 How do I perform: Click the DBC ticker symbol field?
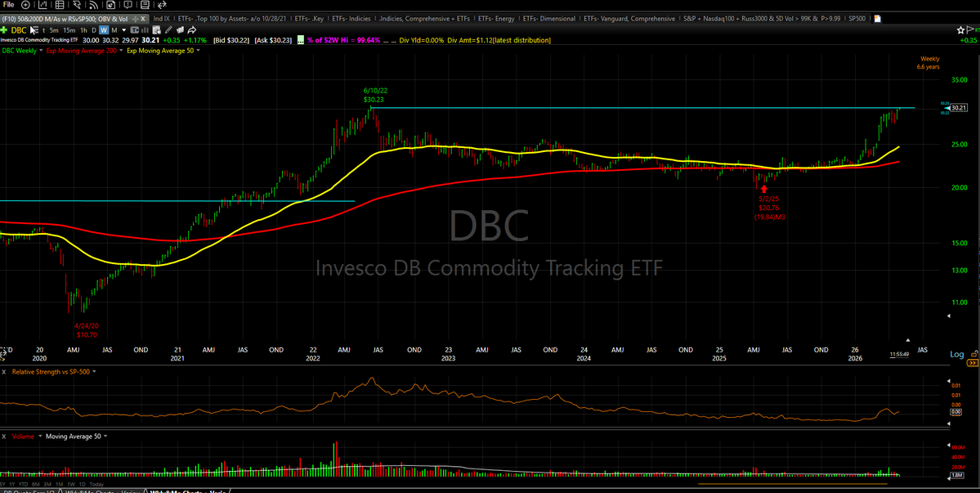point(19,30)
